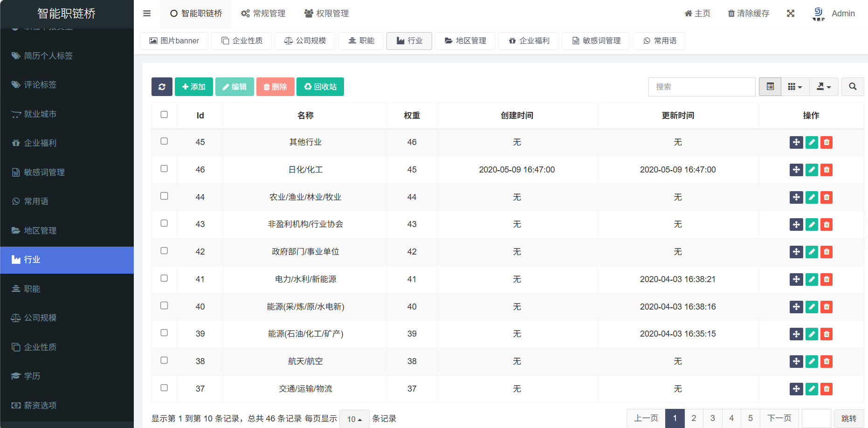Select the checkbox for row Id 44

[164, 196]
